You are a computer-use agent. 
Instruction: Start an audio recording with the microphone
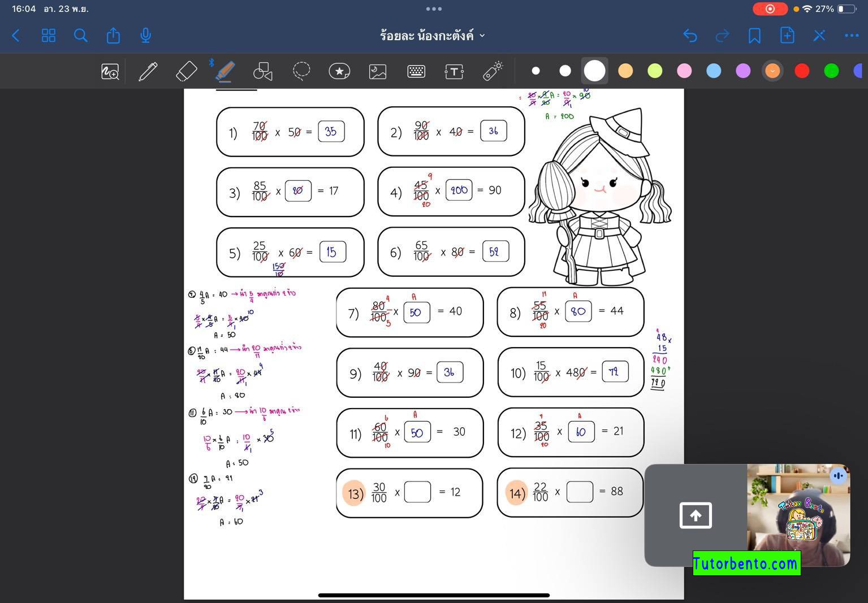[145, 35]
